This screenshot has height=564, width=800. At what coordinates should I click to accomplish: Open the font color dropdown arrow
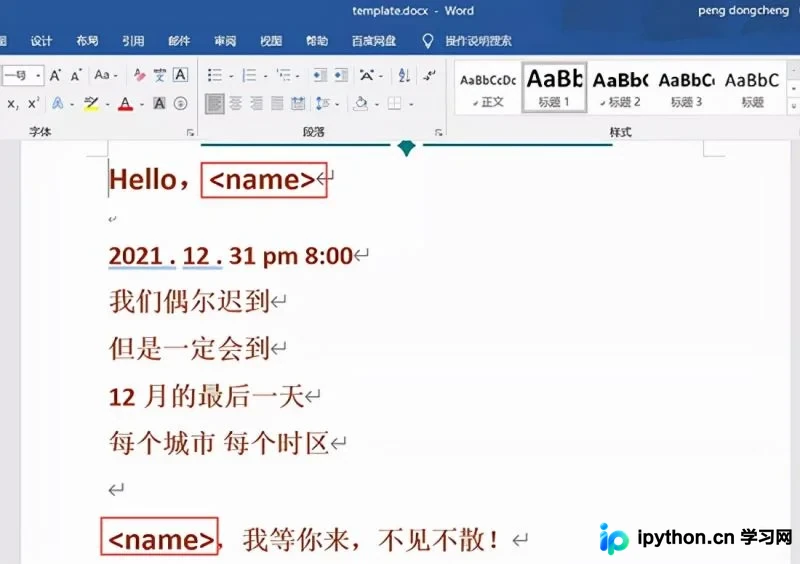pos(142,105)
